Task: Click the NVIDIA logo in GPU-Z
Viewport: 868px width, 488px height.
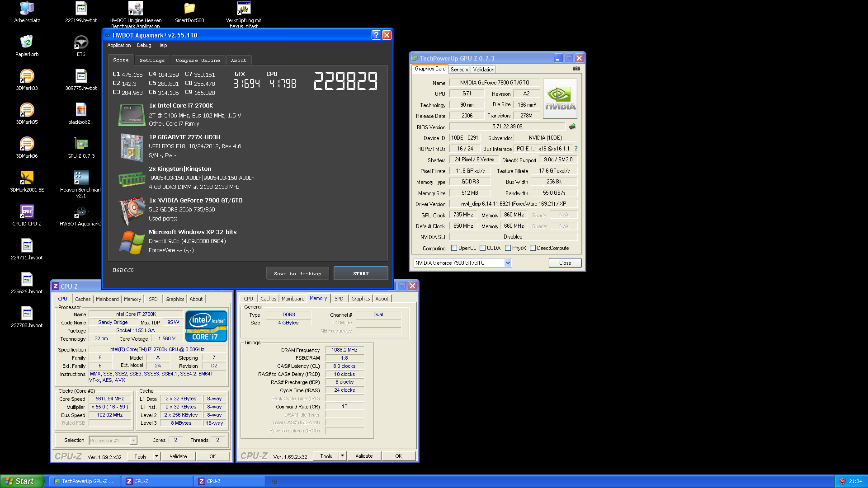Action: (560, 99)
